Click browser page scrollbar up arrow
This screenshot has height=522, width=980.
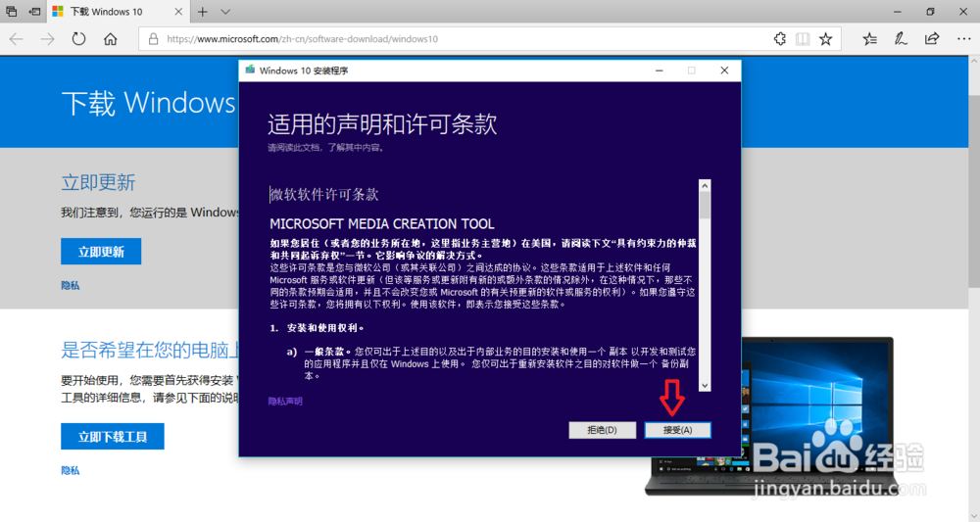tap(974, 62)
